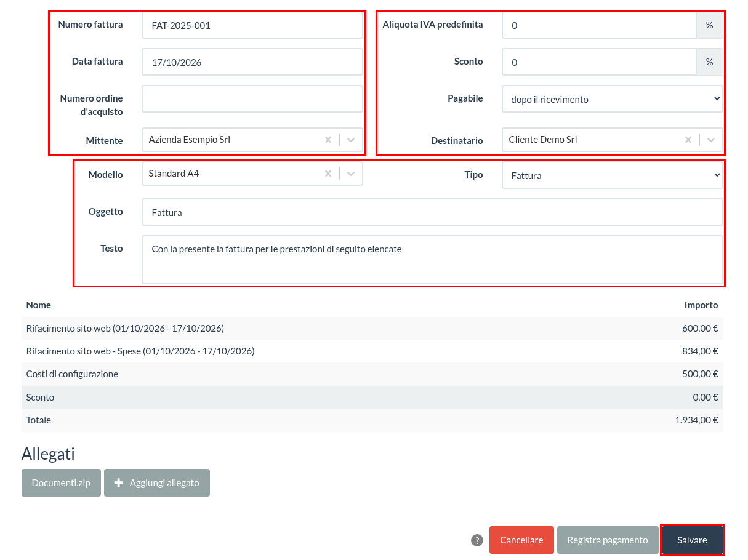
Task: Click inside the Testo text area
Action: coord(432,260)
